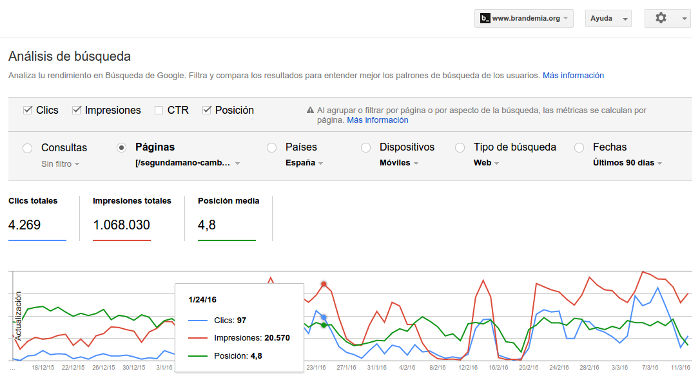This screenshot has height=380, width=700.
Task: Open the Ayuda dropdown menu
Action: [x=608, y=18]
